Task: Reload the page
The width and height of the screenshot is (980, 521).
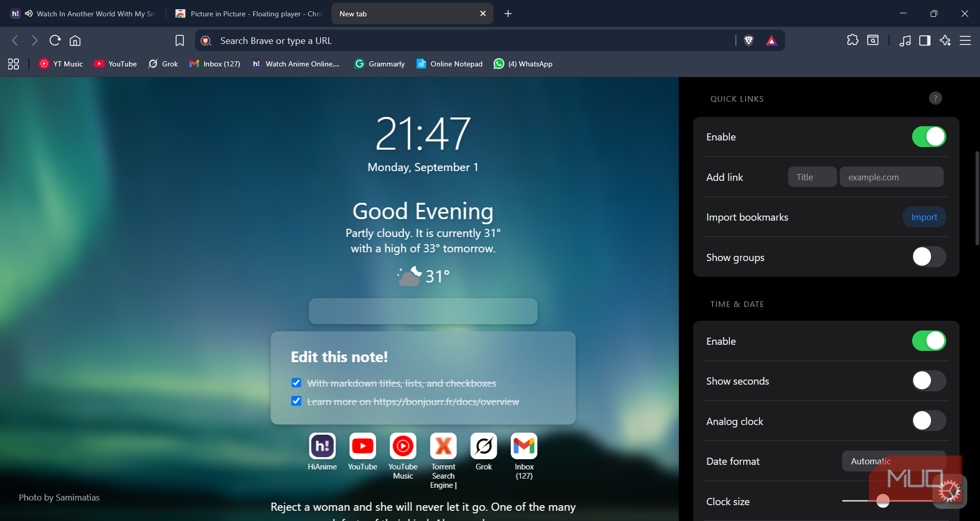Action: click(x=55, y=40)
